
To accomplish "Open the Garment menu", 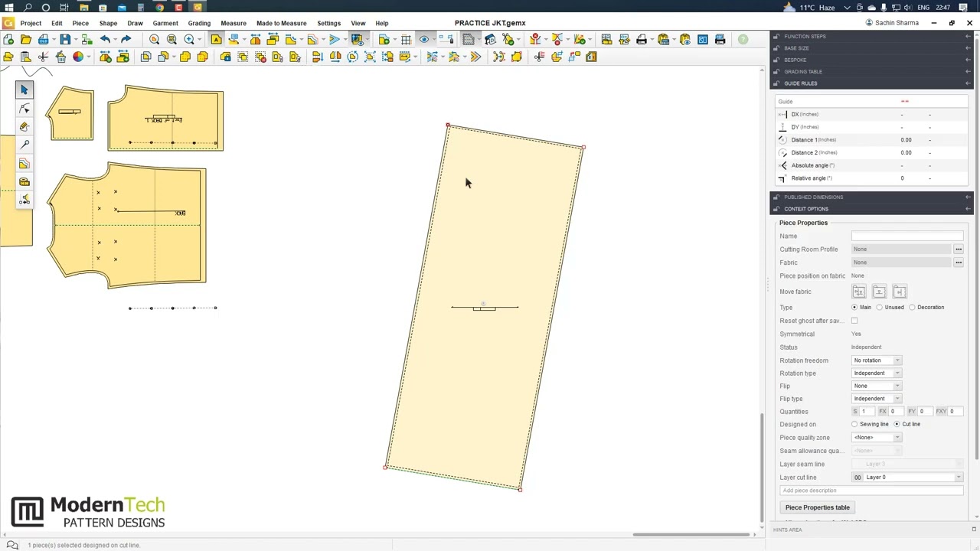I will point(165,23).
